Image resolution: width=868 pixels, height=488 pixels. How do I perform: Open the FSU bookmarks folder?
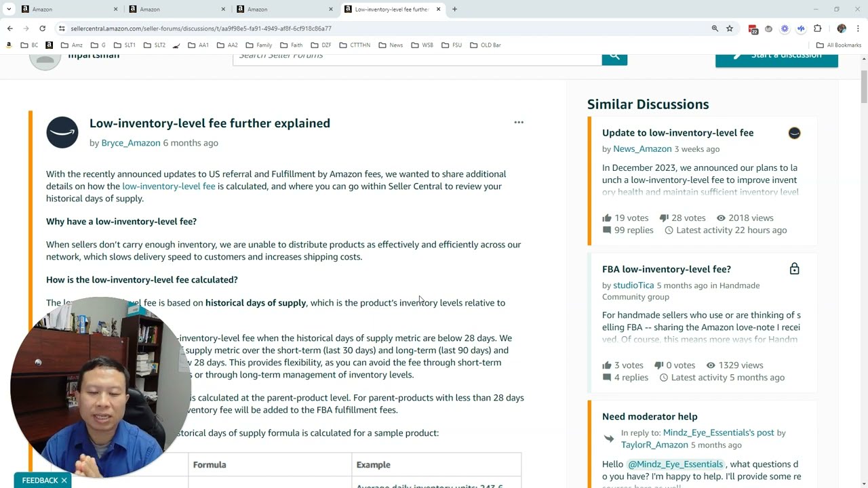pos(451,45)
